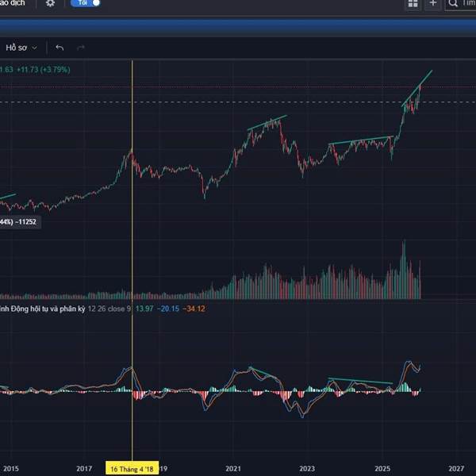Image resolution: width=476 pixels, height=476 pixels.
Task: Click the undo arrow
Action: click(x=59, y=48)
